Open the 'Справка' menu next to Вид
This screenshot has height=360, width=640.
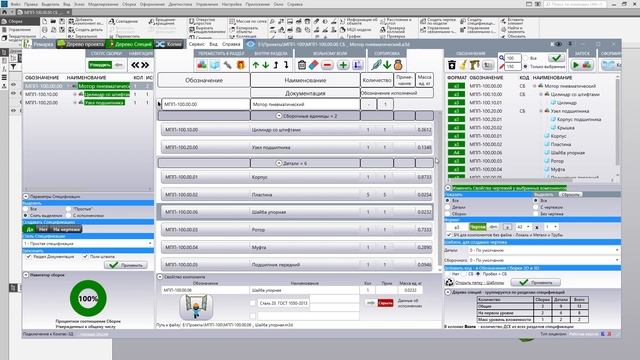(231, 44)
